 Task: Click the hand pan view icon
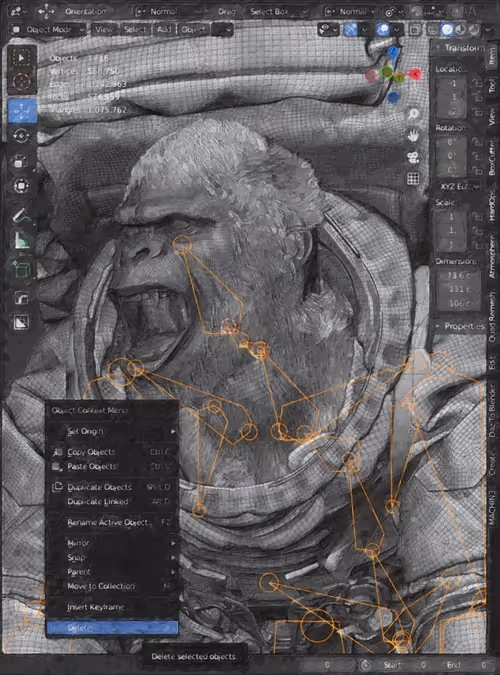pyautogui.click(x=413, y=136)
